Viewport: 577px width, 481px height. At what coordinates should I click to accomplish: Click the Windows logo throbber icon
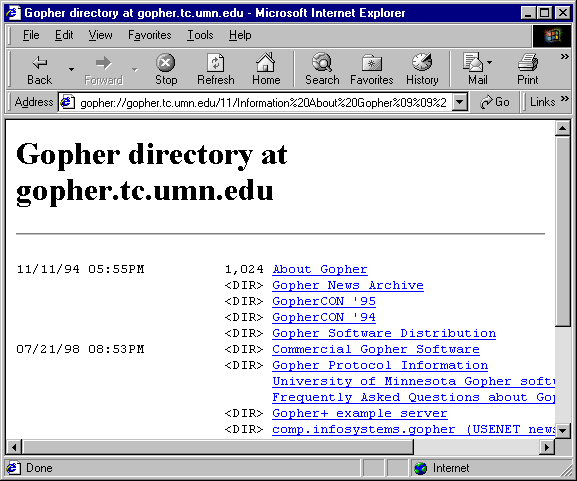point(552,36)
